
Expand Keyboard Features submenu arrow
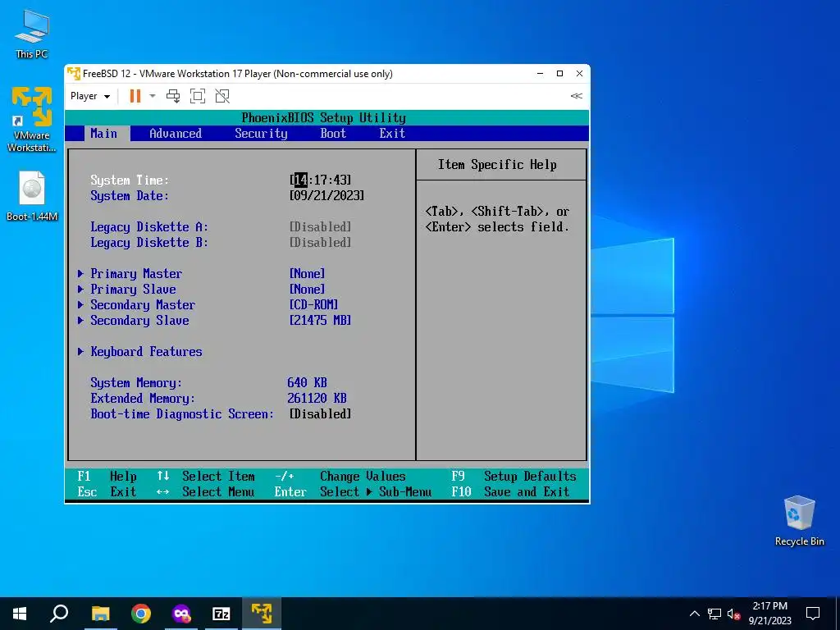click(x=80, y=351)
